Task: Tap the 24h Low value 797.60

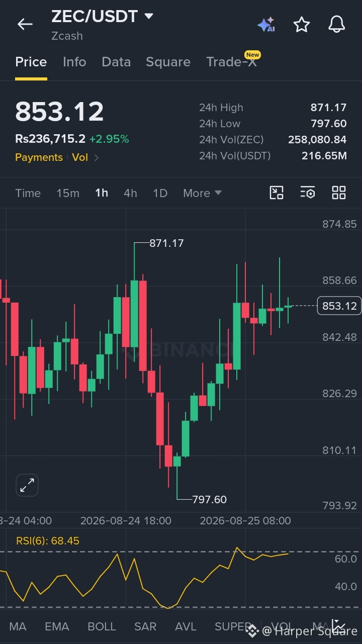Action: coord(328,124)
